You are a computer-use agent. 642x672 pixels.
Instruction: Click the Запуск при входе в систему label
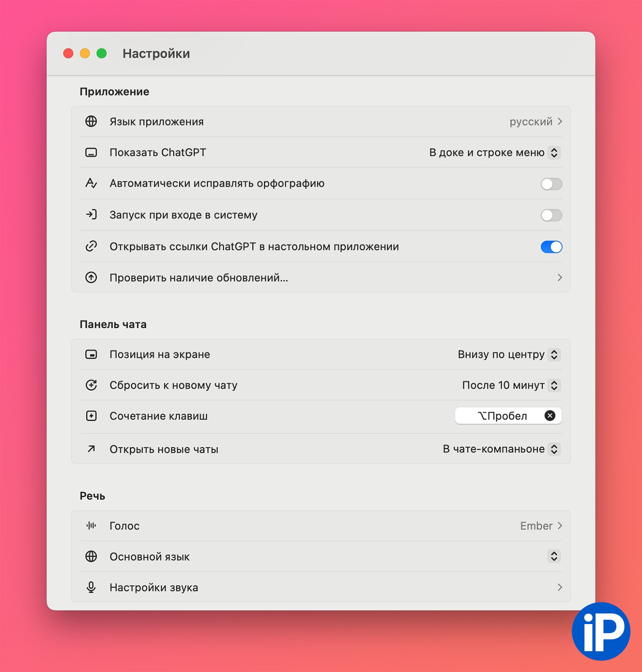pos(183,214)
